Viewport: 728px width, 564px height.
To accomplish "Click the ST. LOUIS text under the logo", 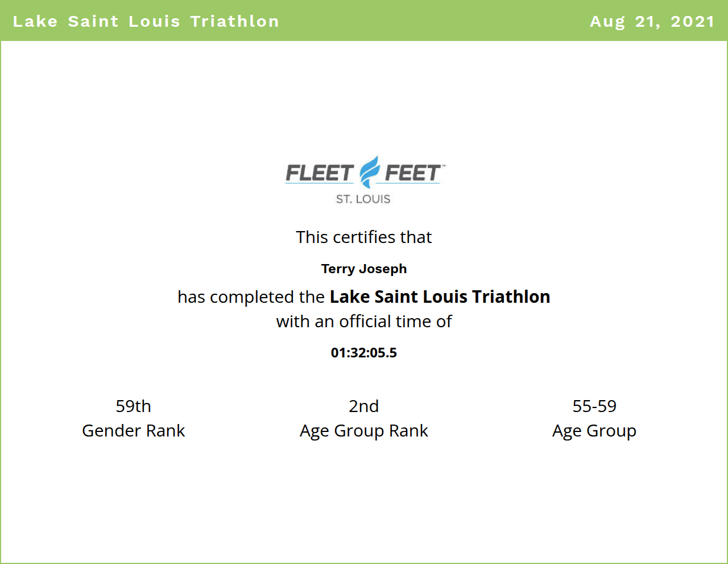I will [x=363, y=199].
